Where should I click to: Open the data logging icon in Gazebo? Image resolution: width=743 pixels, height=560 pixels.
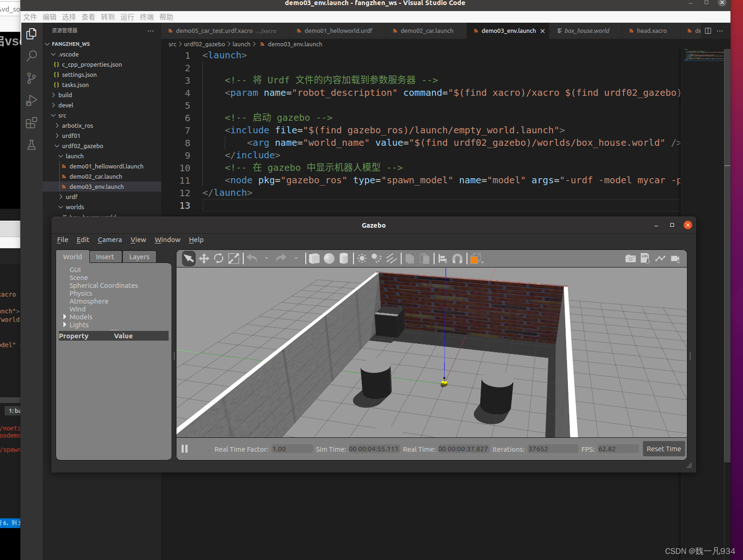click(x=645, y=258)
